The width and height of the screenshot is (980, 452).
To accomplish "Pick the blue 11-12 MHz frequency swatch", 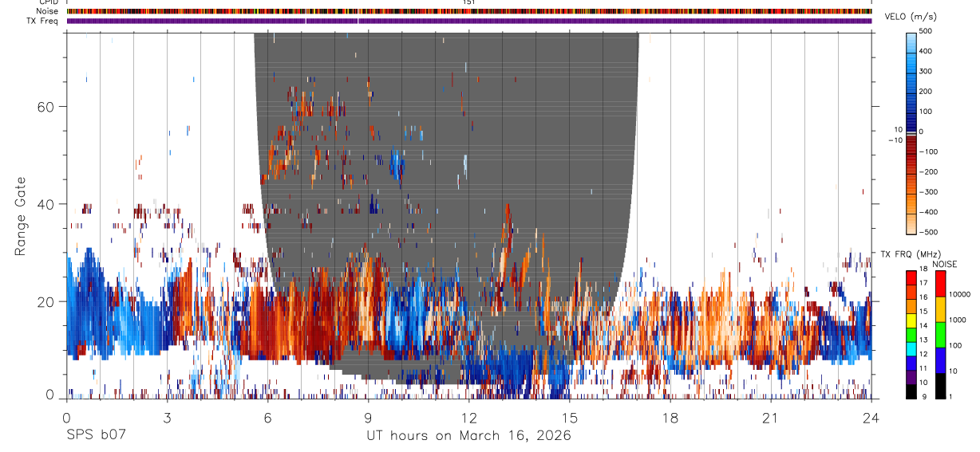I will point(911,362).
